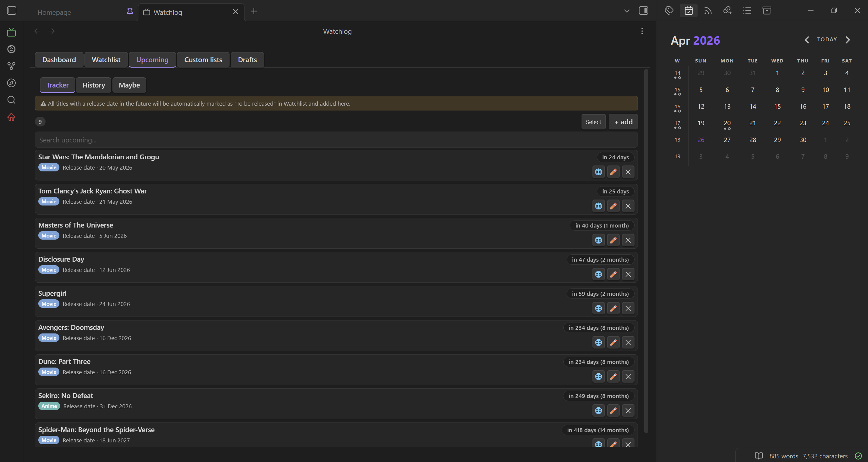Switch to the Maybe sub-tab
Screen dimensions: 868x462
[129, 85]
